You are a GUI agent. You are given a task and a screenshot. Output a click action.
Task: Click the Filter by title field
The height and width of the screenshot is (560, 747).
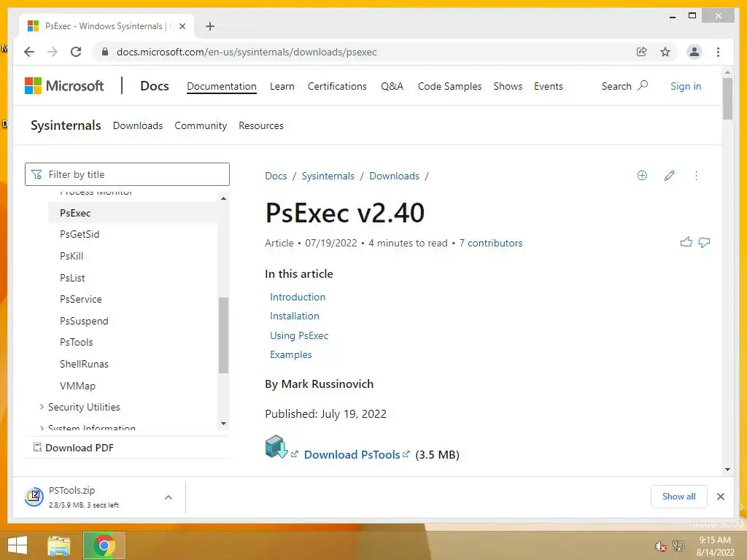pyautogui.click(x=127, y=174)
